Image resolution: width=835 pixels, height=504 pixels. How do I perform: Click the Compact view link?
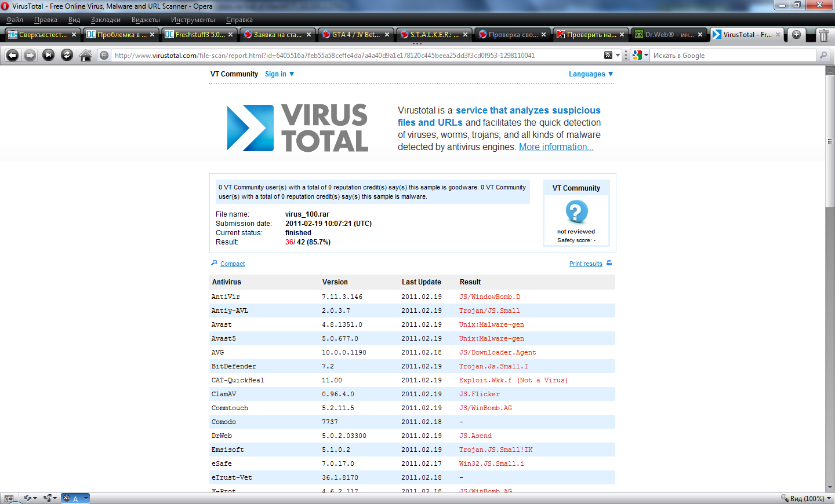233,264
